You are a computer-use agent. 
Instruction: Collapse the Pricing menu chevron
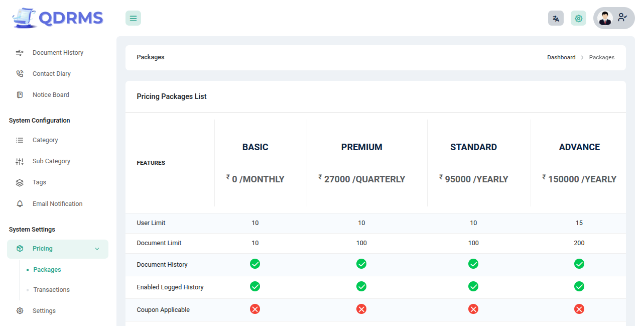pyautogui.click(x=97, y=249)
